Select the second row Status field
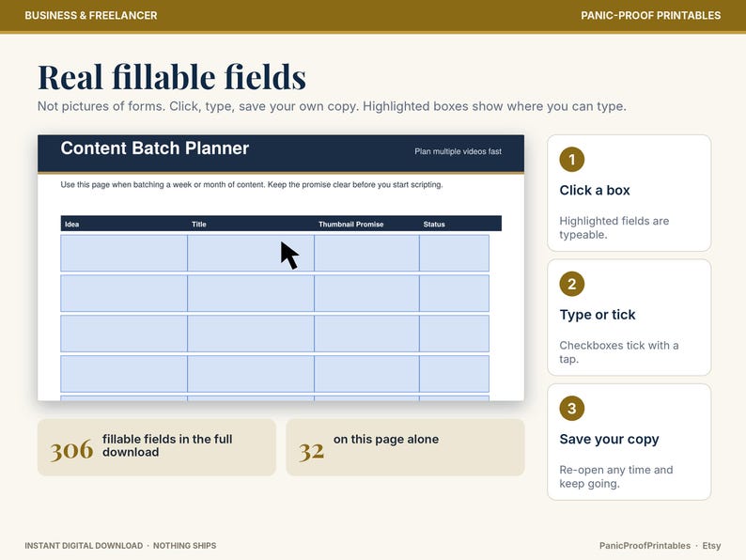Viewport: 746px width, 560px height. pos(455,293)
